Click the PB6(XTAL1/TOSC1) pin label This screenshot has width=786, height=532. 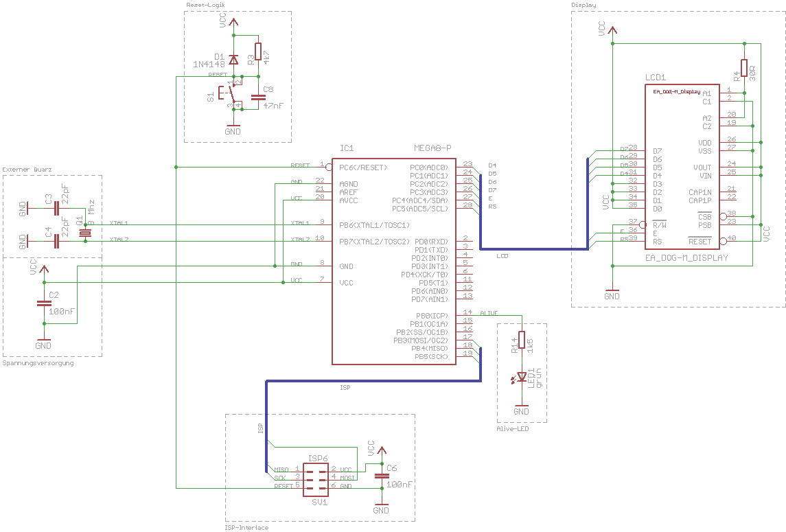coord(374,225)
